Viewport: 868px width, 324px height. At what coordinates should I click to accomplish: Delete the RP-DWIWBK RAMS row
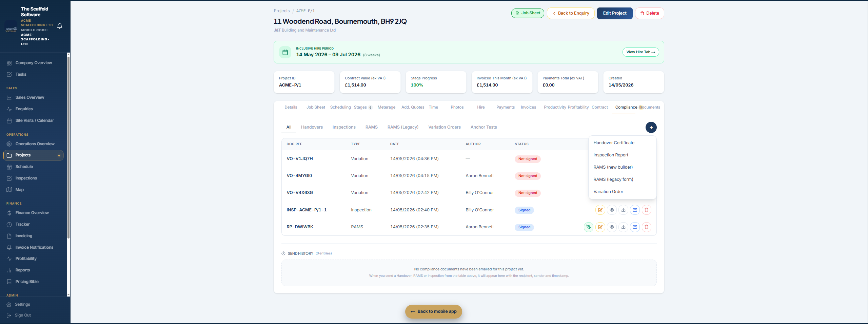pos(646,227)
